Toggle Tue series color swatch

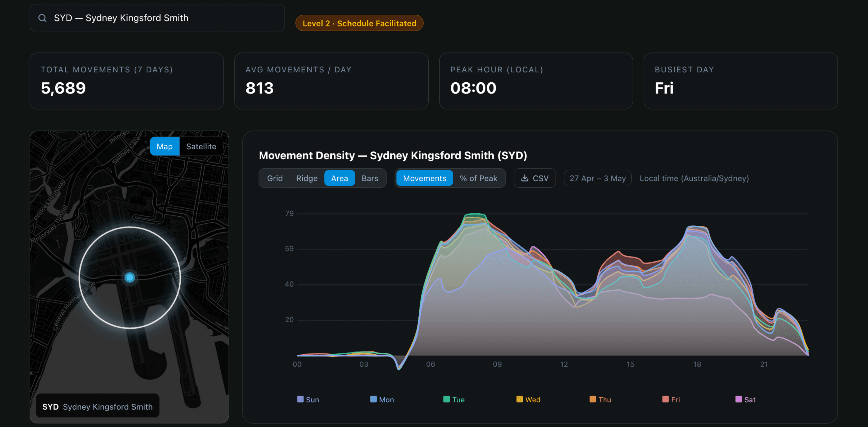[x=446, y=399]
